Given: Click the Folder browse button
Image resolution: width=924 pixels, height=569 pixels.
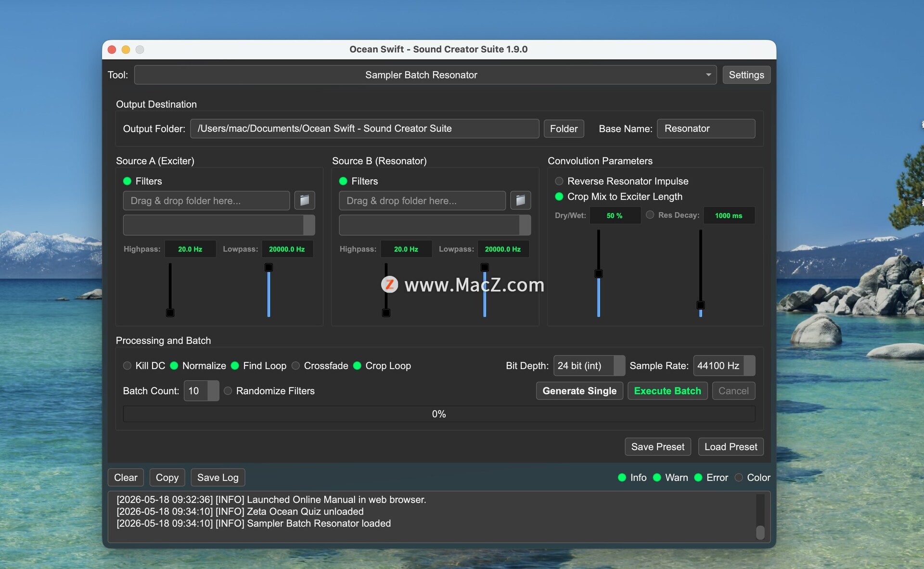Looking at the screenshot, I should point(564,129).
